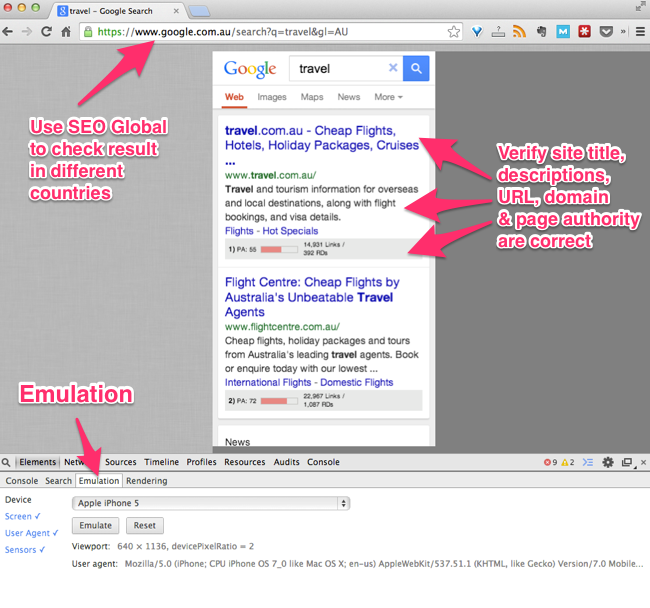Select the drawer Emulation tab
The width and height of the screenshot is (650, 608).
coord(99,481)
